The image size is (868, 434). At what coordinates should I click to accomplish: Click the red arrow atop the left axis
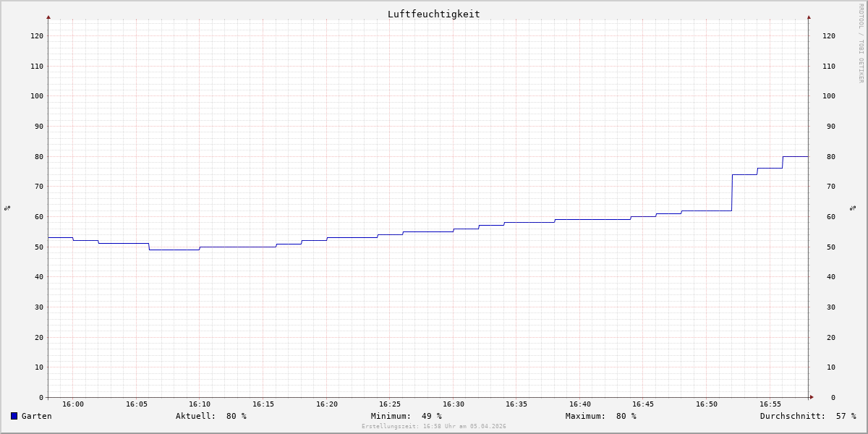pos(48,17)
